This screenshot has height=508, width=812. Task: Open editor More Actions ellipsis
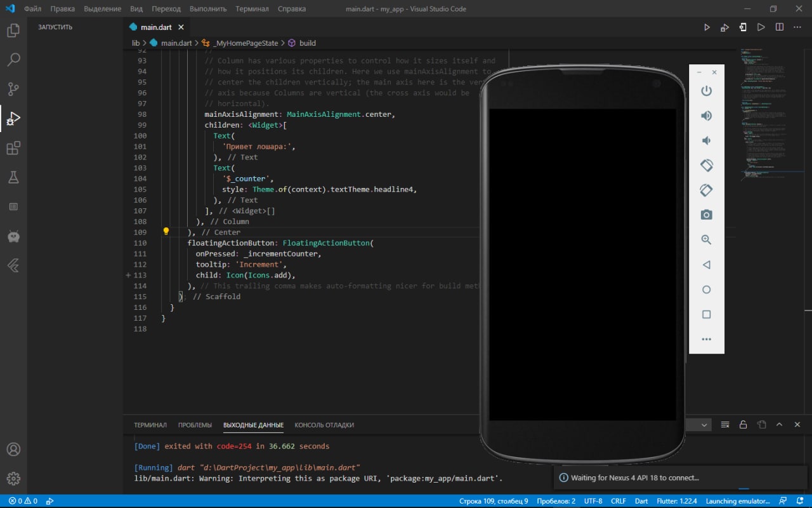[797, 27]
